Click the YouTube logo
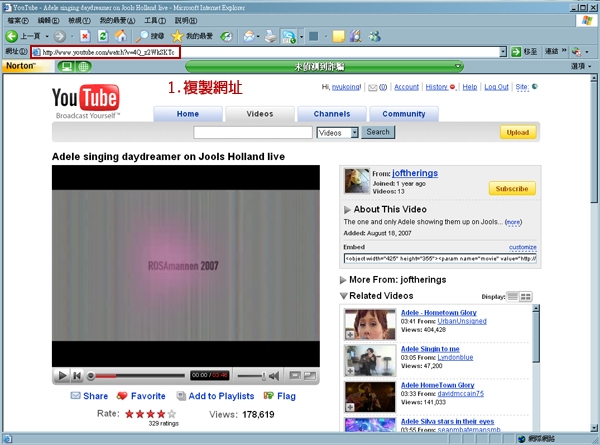The image size is (600, 445). [86, 101]
